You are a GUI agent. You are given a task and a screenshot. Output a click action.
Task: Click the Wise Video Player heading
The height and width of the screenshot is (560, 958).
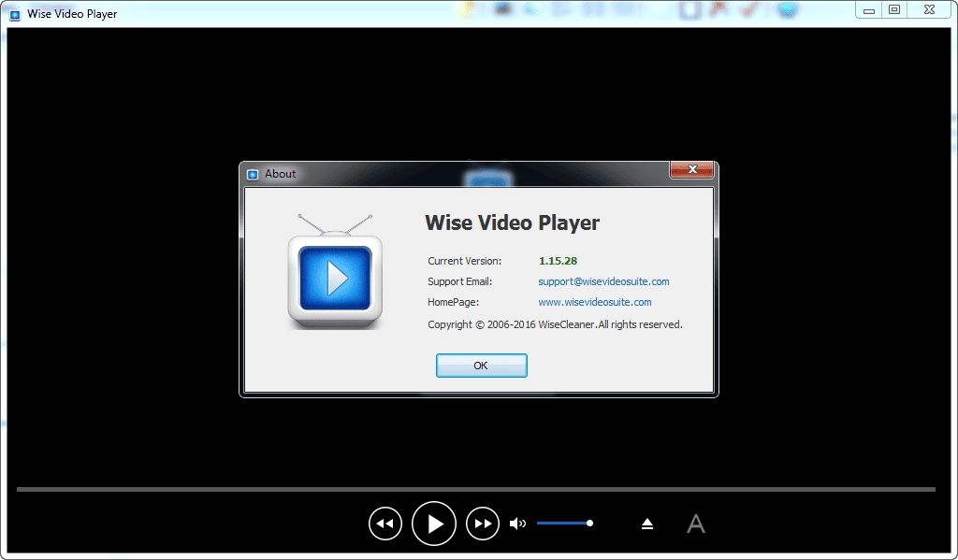pos(512,223)
